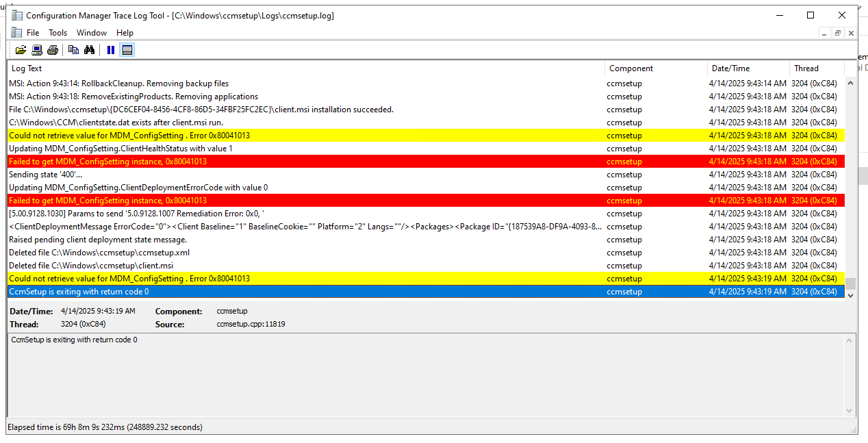This screenshot has width=868, height=443.
Task: Select the printer icon to print the log
Action: pyautogui.click(x=53, y=49)
